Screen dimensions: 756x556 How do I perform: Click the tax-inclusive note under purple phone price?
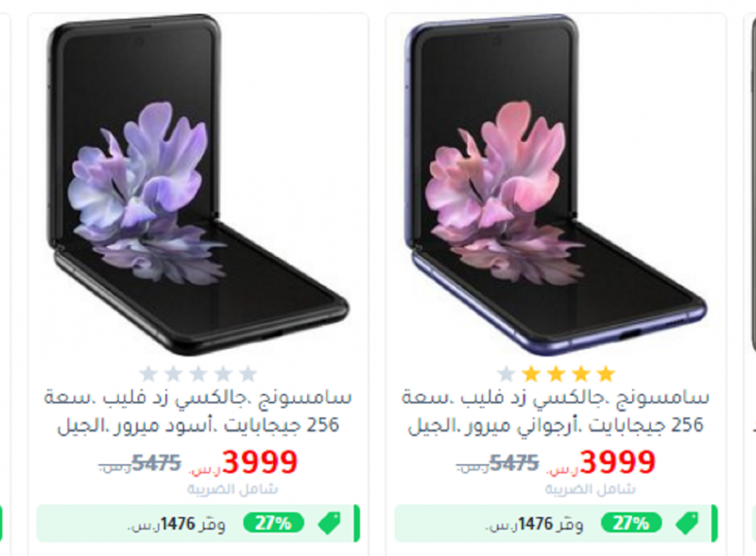[591, 490]
